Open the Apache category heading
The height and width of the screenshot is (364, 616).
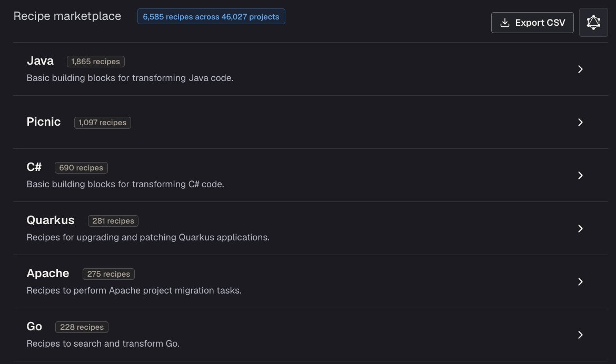(x=47, y=273)
